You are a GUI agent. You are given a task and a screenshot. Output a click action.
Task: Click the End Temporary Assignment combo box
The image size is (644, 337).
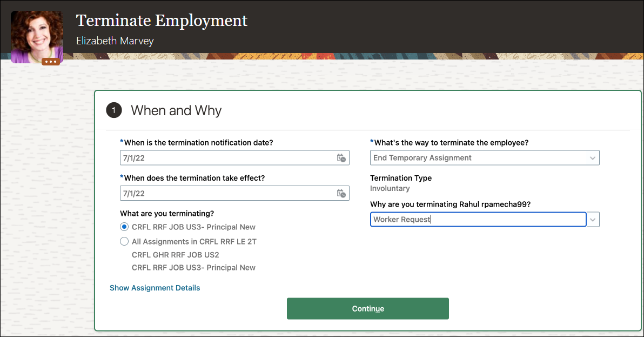coord(478,158)
